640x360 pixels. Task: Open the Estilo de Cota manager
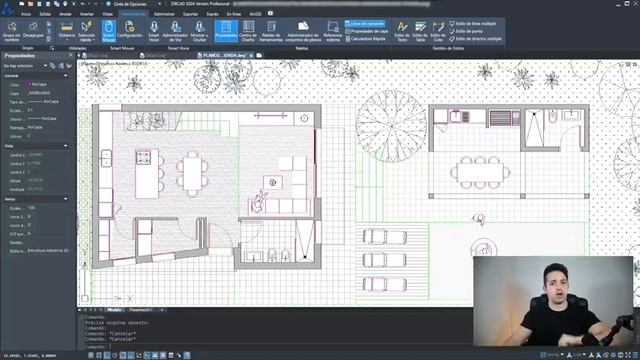tap(438, 31)
